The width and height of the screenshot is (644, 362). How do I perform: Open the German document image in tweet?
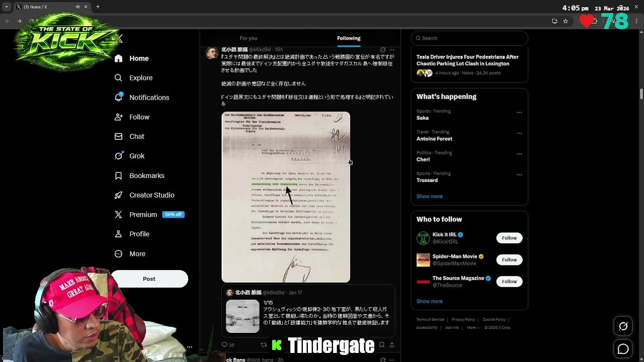(286, 197)
